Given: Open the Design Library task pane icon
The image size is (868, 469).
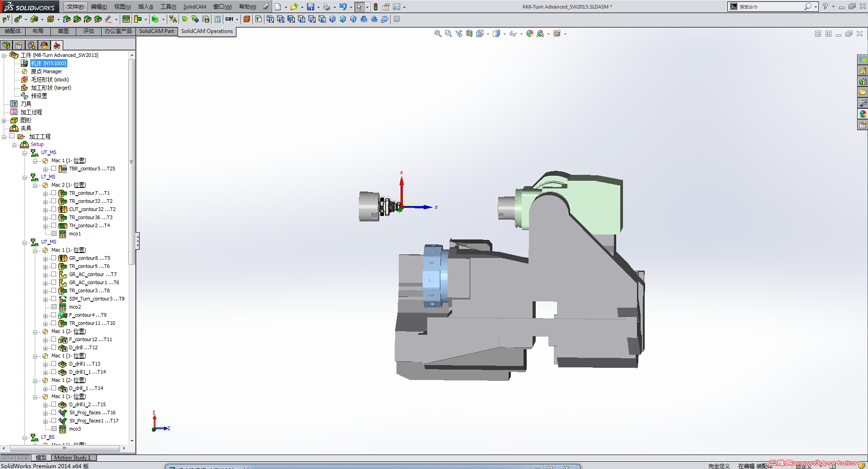Looking at the screenshot, I should pos(863,81).
